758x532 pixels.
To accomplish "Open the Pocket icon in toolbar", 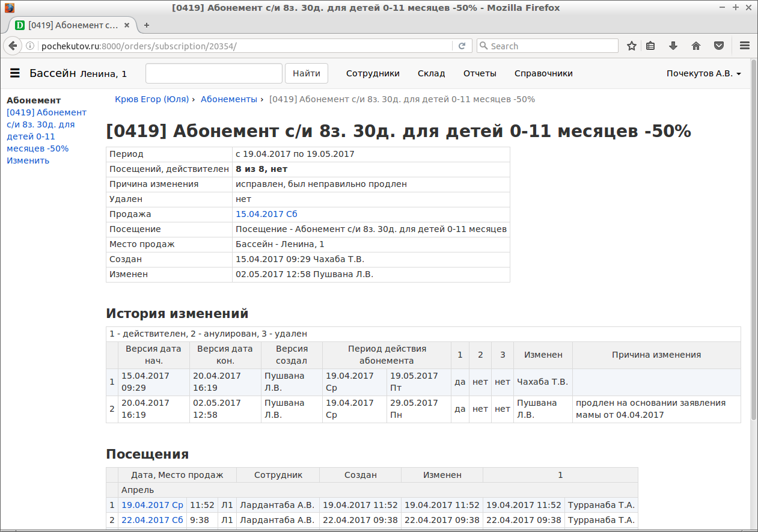I will click(x=719, y=46).
